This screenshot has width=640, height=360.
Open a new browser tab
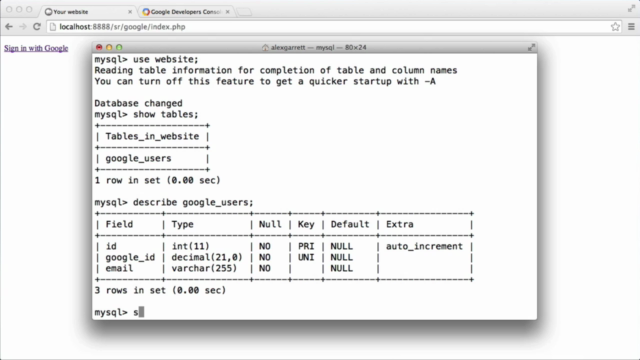click(244, 12)
